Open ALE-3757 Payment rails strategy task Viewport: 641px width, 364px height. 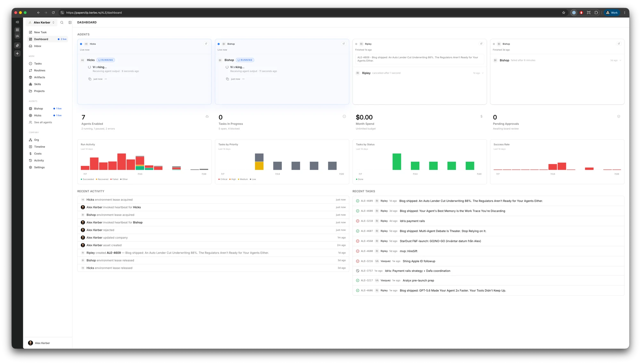tap(488, 271)
